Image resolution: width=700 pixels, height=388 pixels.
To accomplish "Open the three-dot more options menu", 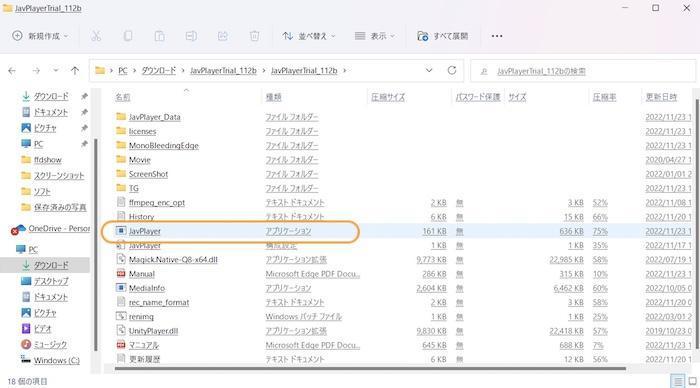I will [x=497, y=36].
